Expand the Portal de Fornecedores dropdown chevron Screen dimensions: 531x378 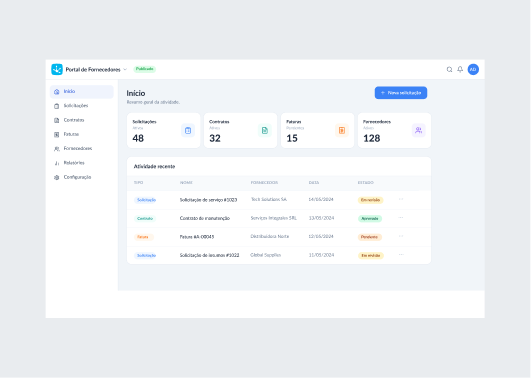tap(125, 69)
